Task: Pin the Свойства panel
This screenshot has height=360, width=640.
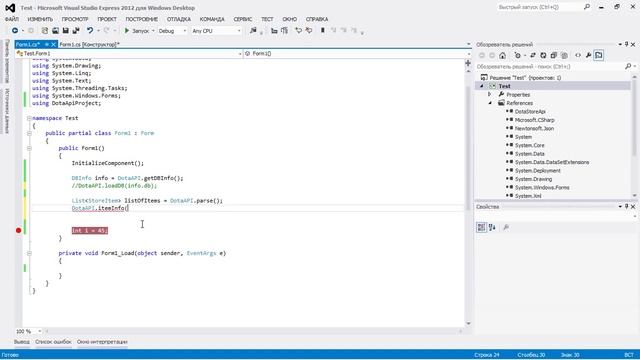Action: tap(627, 207)
